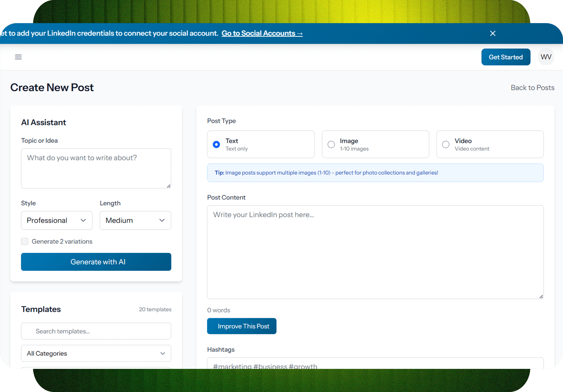Open the WV user avatar menu

546,57
